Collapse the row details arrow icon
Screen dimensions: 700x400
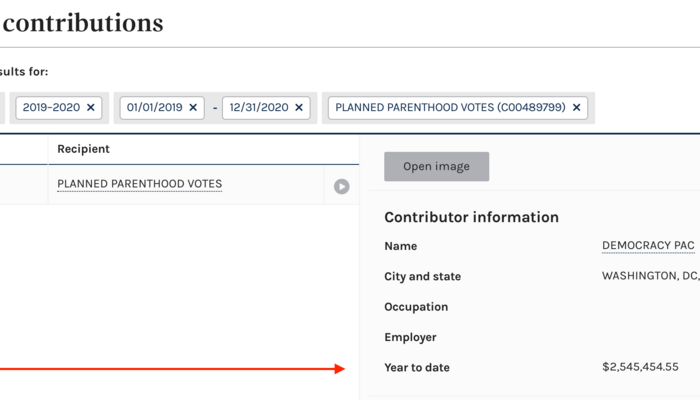[342, 186]
